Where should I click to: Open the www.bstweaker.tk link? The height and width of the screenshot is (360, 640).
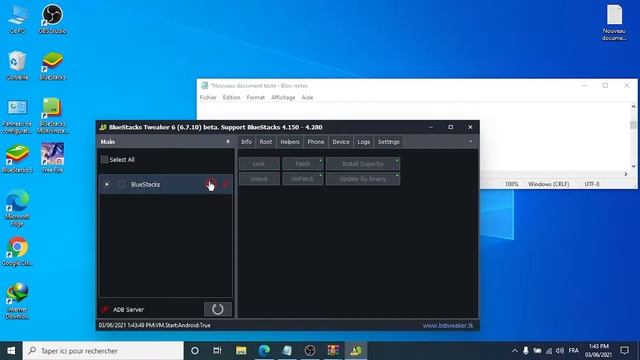448,325
